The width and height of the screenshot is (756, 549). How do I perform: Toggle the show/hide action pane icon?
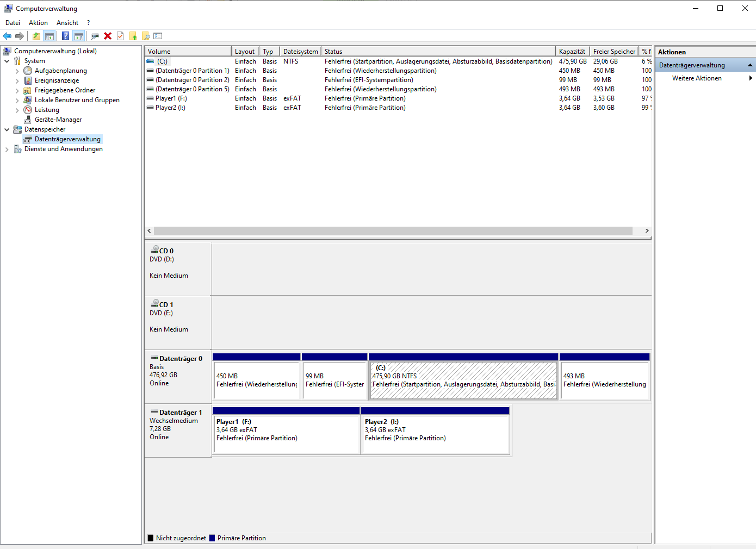[x=79, y=36]
